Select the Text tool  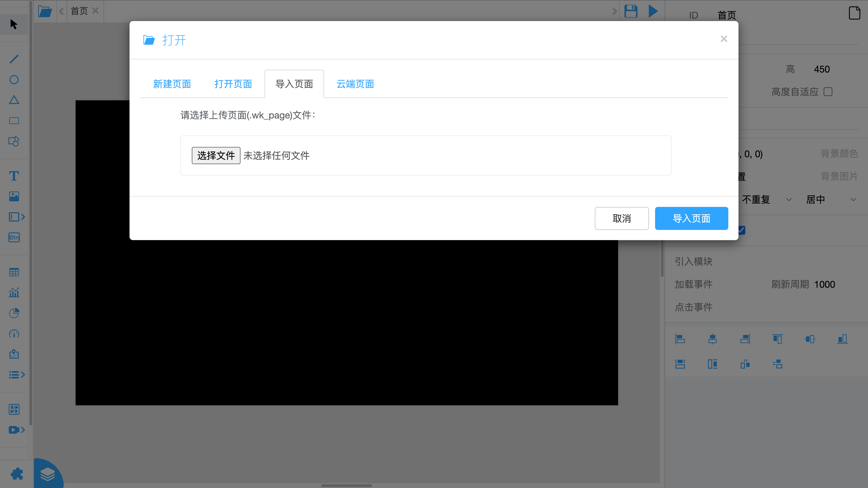click(x=14, y=176)
